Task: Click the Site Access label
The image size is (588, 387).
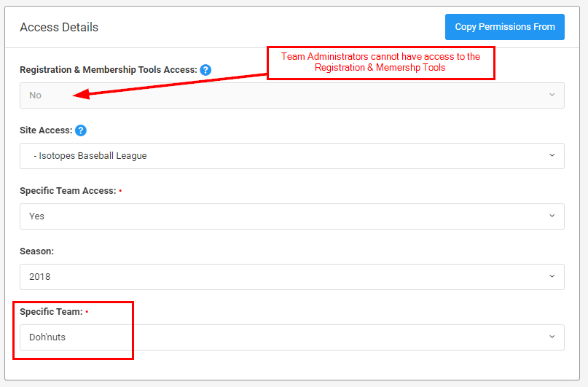Action: (46, 130)
